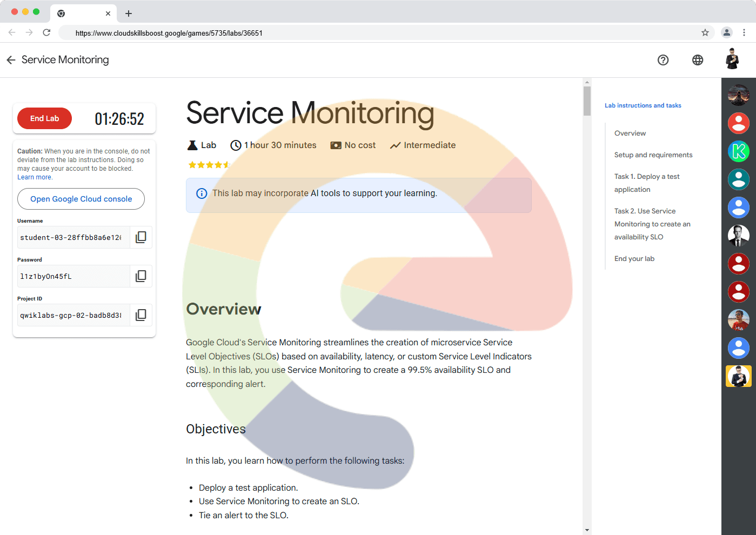Click Lab instructions and tasks heading
756x535 pixels.
[x=643, y=105]
